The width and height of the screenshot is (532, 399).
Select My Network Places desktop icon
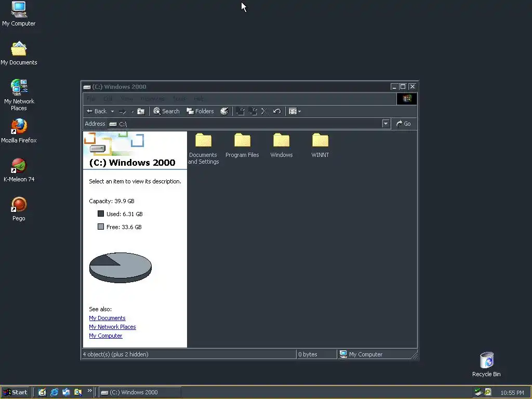click(19, 96)
